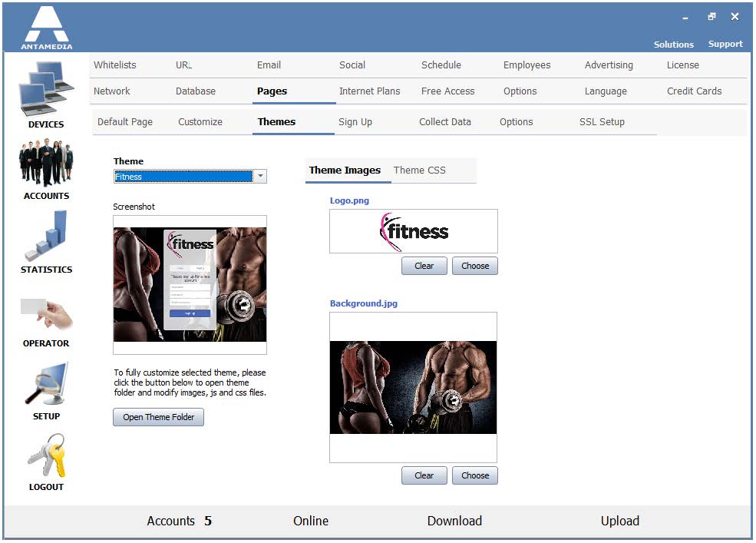Open the Language tab

coord(606,91)
